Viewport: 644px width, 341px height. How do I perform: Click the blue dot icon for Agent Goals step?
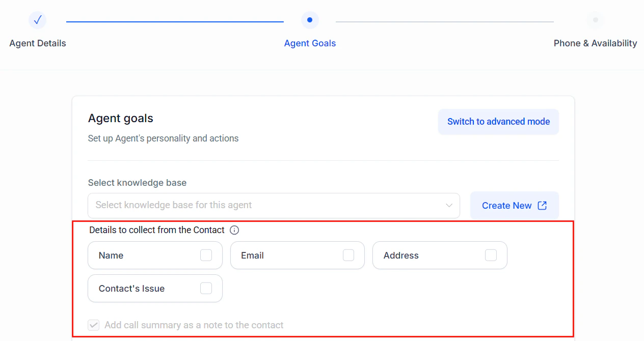(310, 20)
